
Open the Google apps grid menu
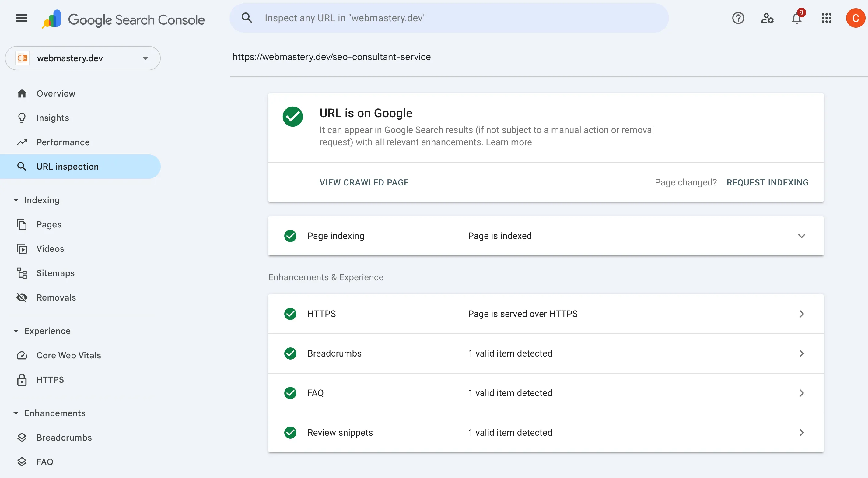click(826, 18)
